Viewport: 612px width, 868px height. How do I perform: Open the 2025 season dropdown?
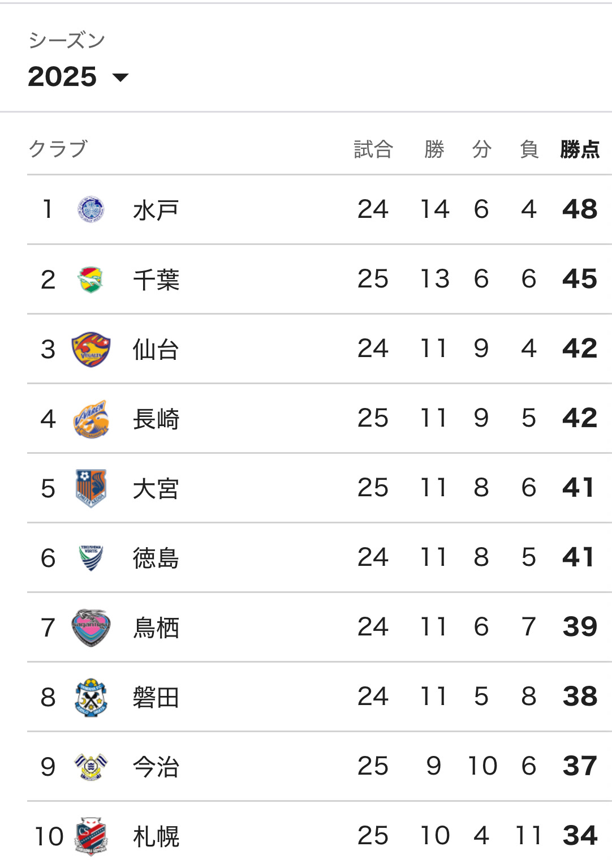point(78,77)
